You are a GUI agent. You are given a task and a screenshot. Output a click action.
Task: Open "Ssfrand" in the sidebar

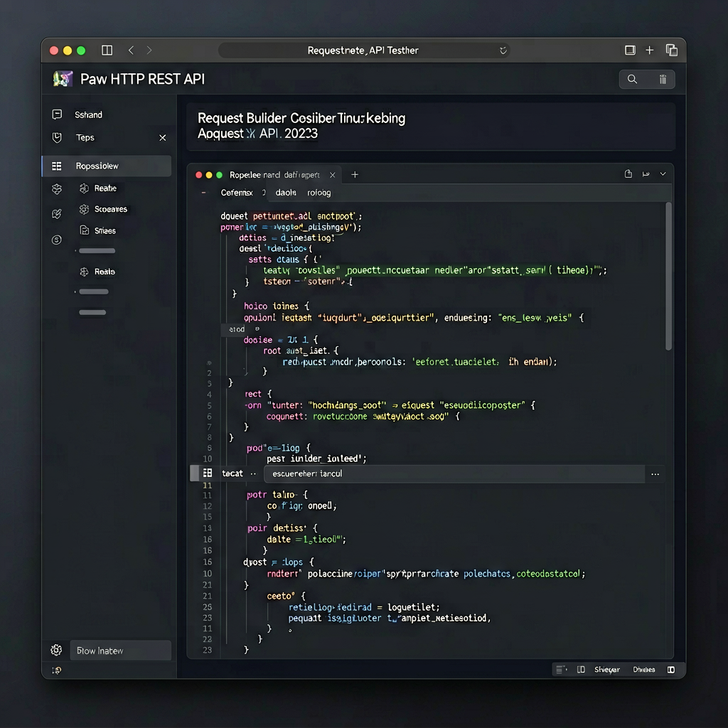click(x=88, y=114)
